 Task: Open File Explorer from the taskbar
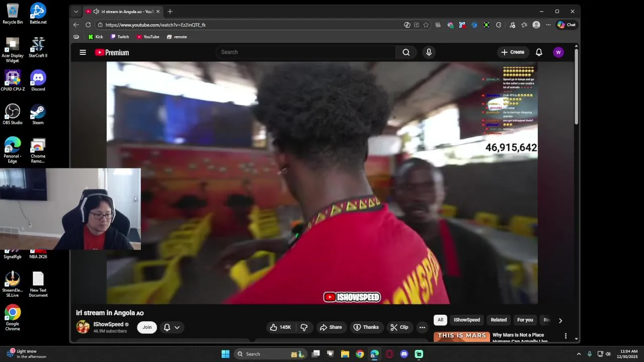(x=345, y=354)
